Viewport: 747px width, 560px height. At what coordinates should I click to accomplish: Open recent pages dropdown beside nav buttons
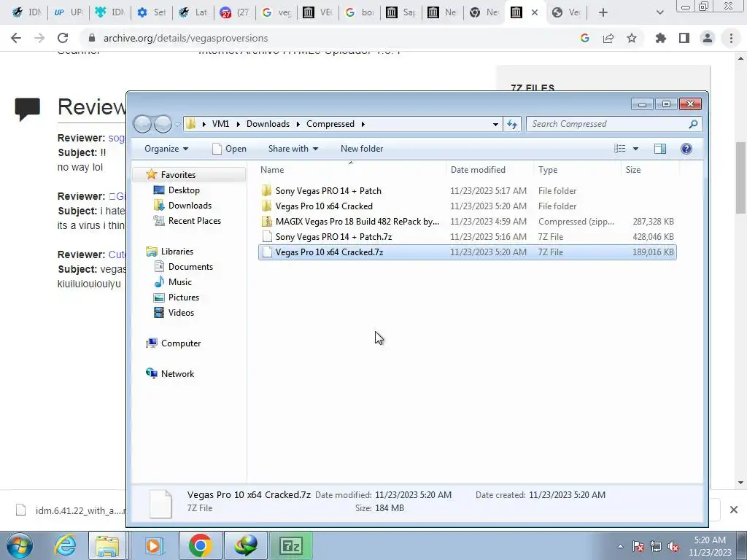pyautogui.click(x=178, y=124)
